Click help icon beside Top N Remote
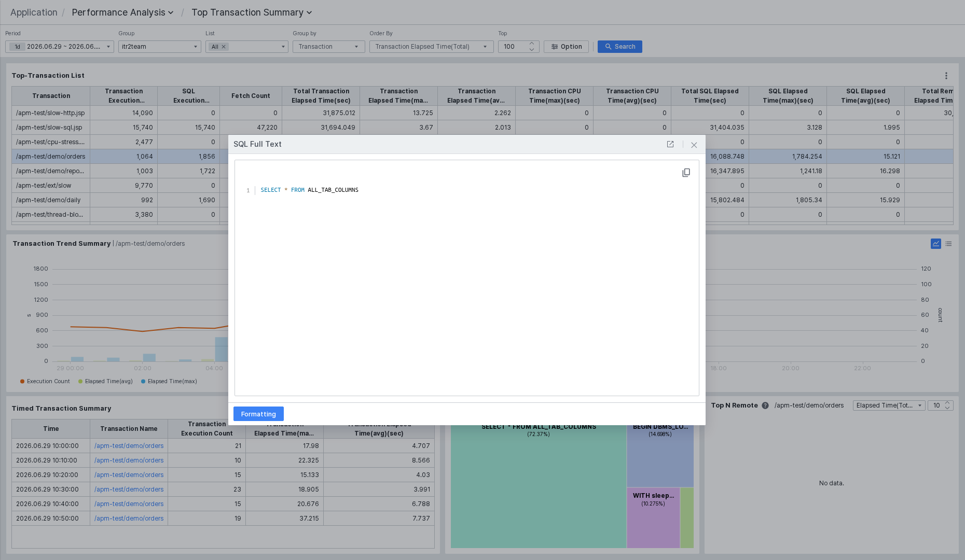This screenshot has width=965, height=560. (765, 405)
